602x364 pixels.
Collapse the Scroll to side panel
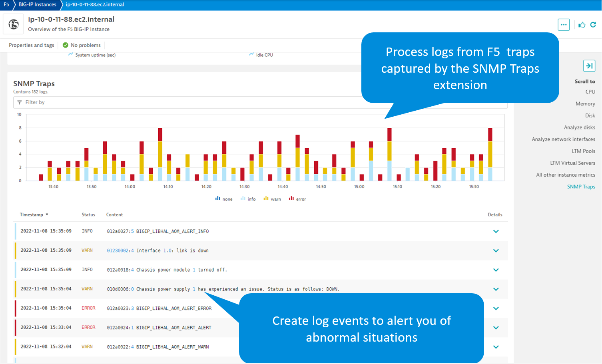(589, 66)
